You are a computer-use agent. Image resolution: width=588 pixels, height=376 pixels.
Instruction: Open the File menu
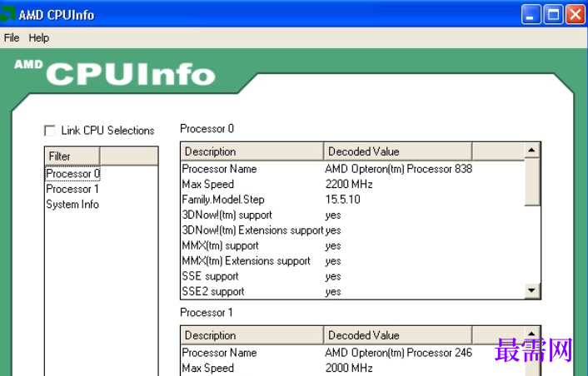pyautogui.click(x=12, y=37)
